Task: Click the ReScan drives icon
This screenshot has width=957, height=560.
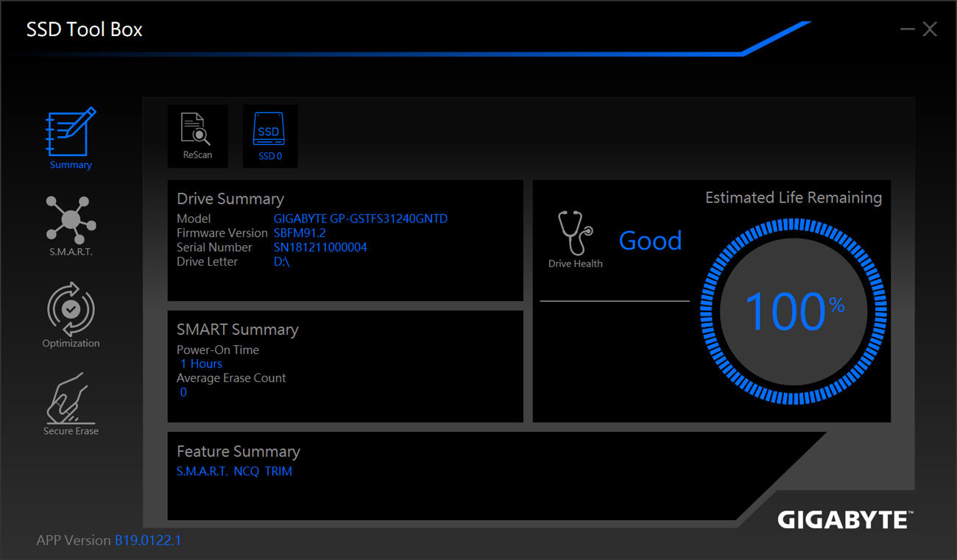Action: coord(197,135)
